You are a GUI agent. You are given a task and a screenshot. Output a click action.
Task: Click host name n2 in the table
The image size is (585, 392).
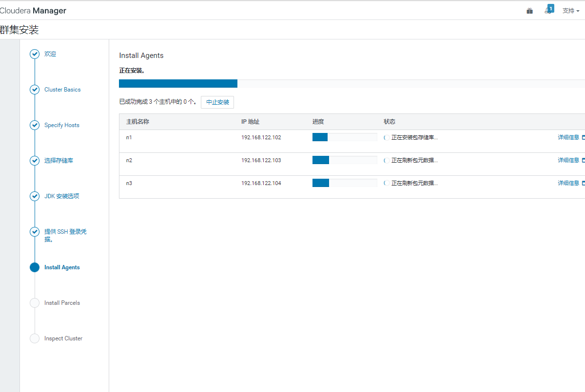point(129,160)
